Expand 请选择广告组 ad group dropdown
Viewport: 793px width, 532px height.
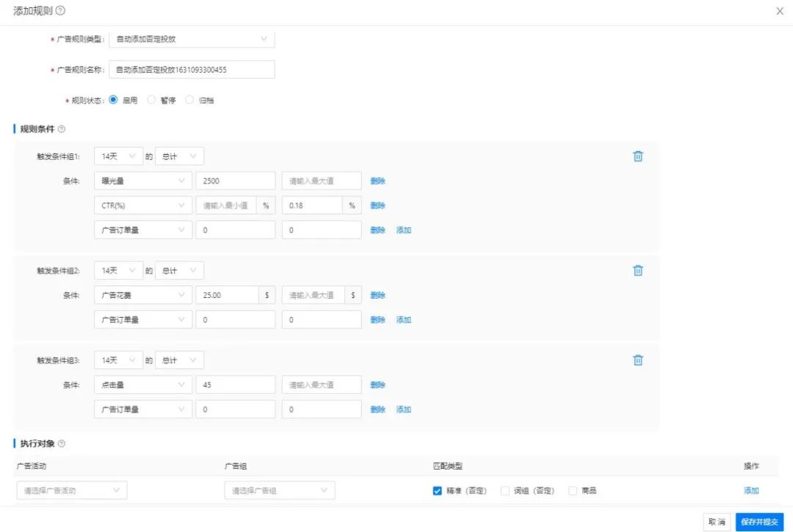tap(279, 491)
